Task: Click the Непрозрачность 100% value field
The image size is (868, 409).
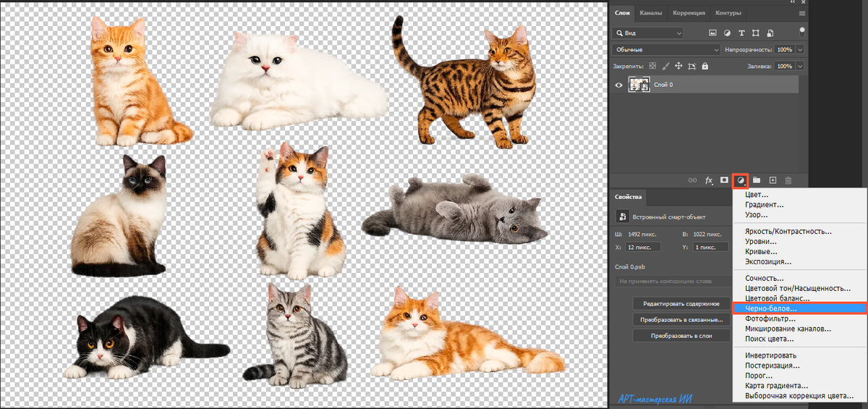Action: pyautogui.click(x=785, y=50)
